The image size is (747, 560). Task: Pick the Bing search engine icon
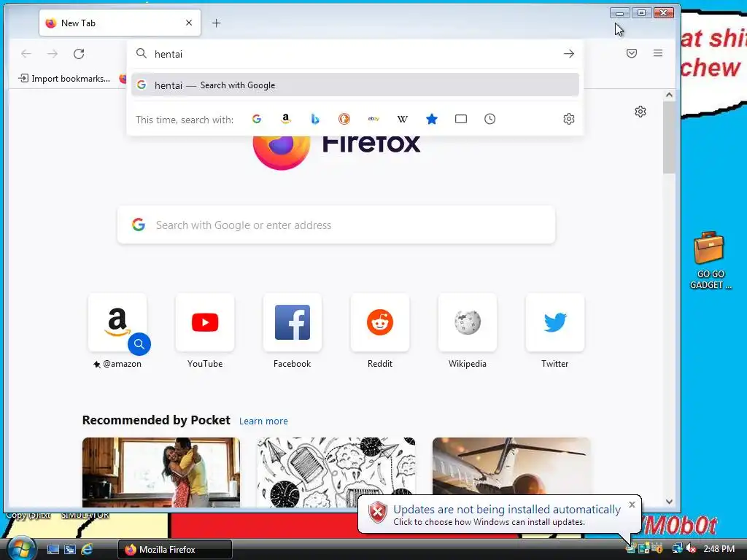click(x=315, y=119)
